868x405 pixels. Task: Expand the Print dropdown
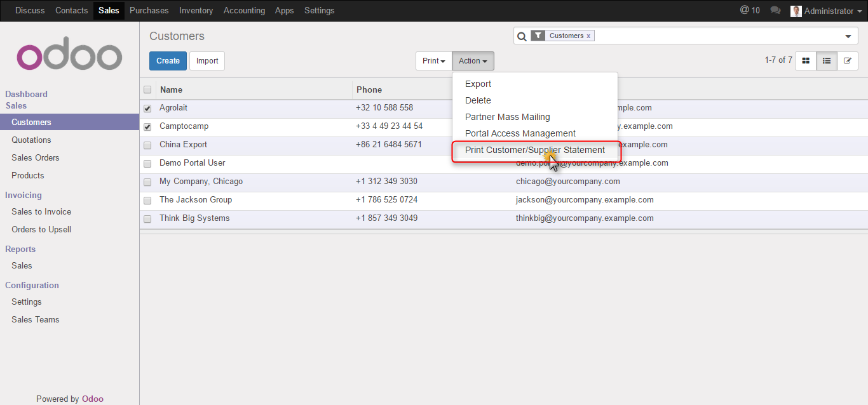point(433,61)
